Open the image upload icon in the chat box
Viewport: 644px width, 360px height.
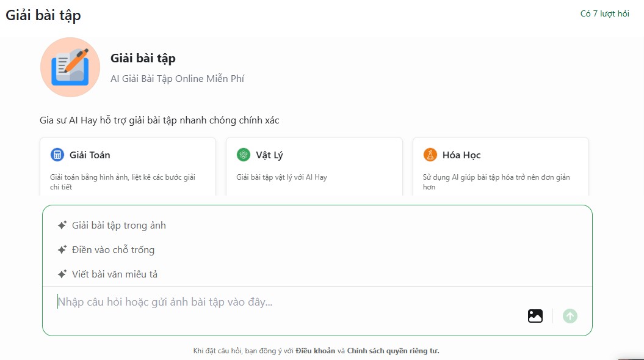pyautogui.click(x=535, y=315)
